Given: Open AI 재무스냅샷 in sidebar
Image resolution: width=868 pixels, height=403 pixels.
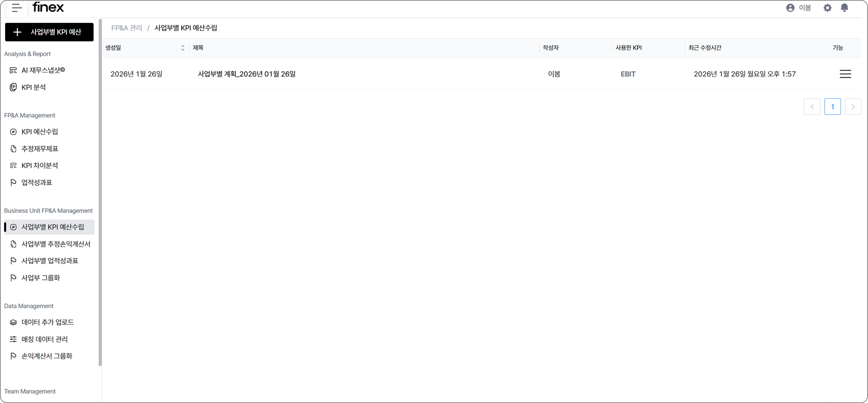Looking at the screenshot, I should (43, 70).
